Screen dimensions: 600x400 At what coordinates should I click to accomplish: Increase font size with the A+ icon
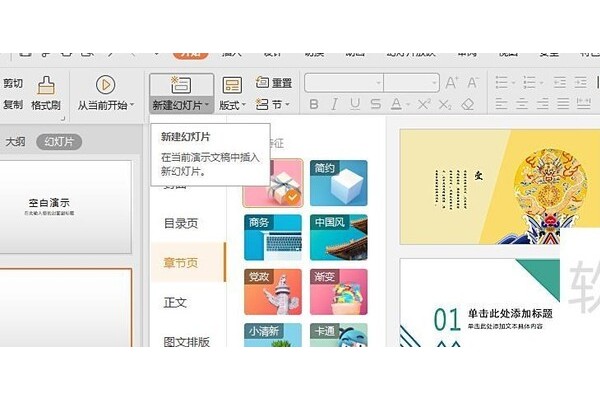pos(452,82)
